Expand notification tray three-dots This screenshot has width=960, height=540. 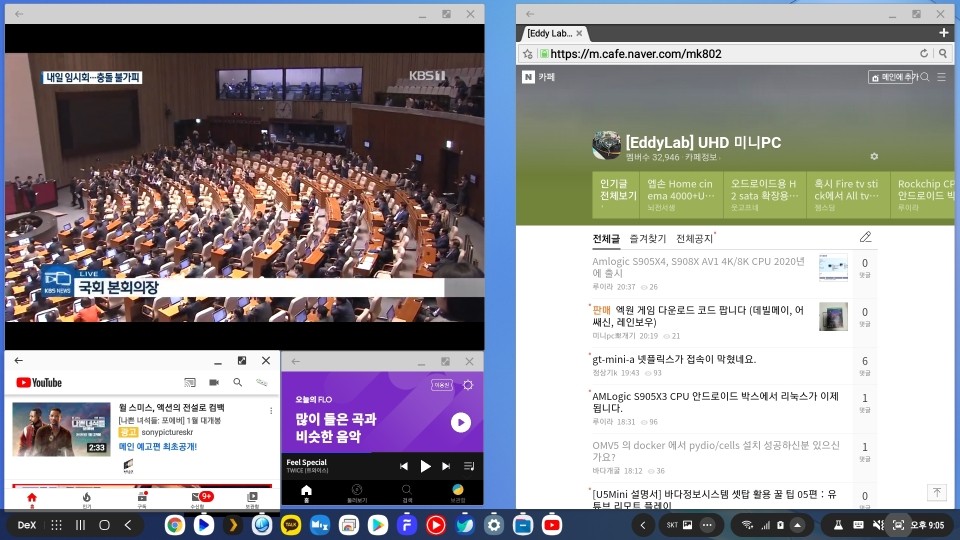coord(707,525)
